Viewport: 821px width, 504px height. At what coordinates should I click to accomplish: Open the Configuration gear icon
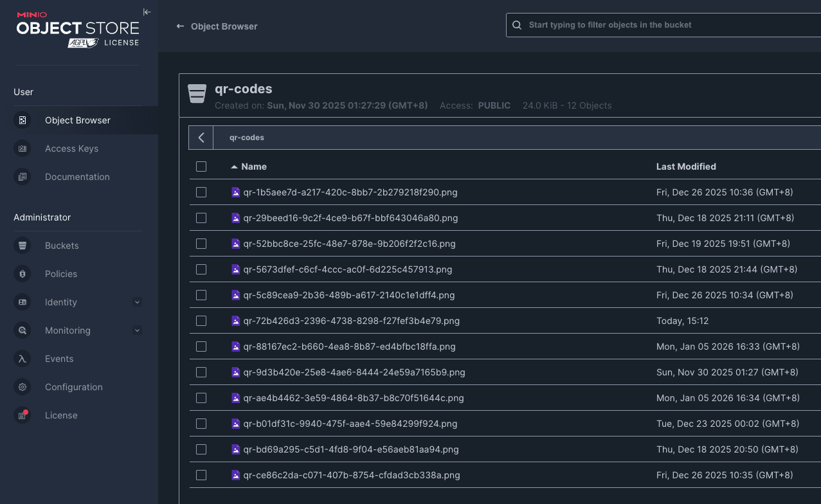coord(23,387)
